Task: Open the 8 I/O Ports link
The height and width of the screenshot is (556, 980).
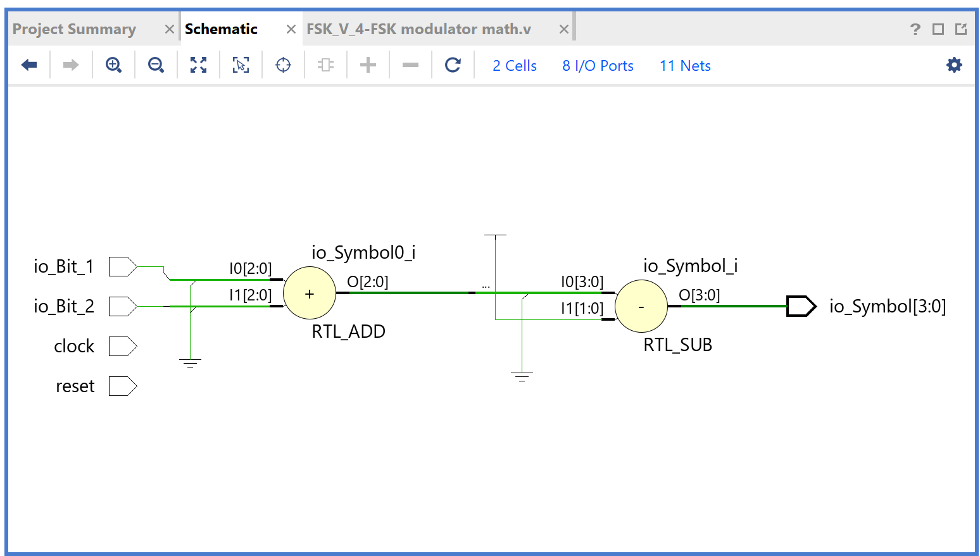Action: [x=598, y=66]
